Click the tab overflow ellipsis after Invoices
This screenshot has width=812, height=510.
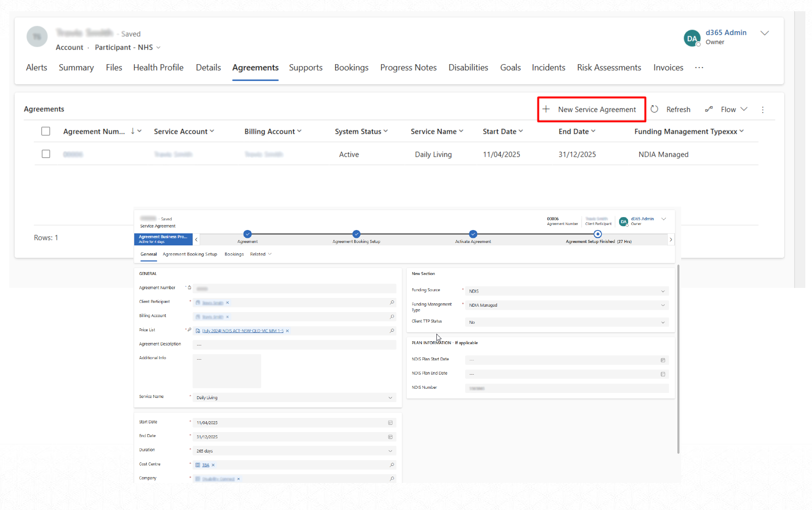[699, 67]
